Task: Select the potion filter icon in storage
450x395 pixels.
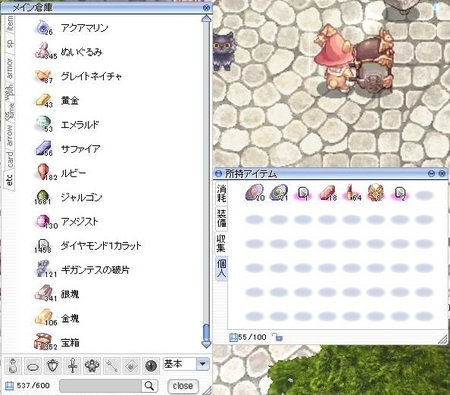Action: pyautogui.click(x=13, y=366)
